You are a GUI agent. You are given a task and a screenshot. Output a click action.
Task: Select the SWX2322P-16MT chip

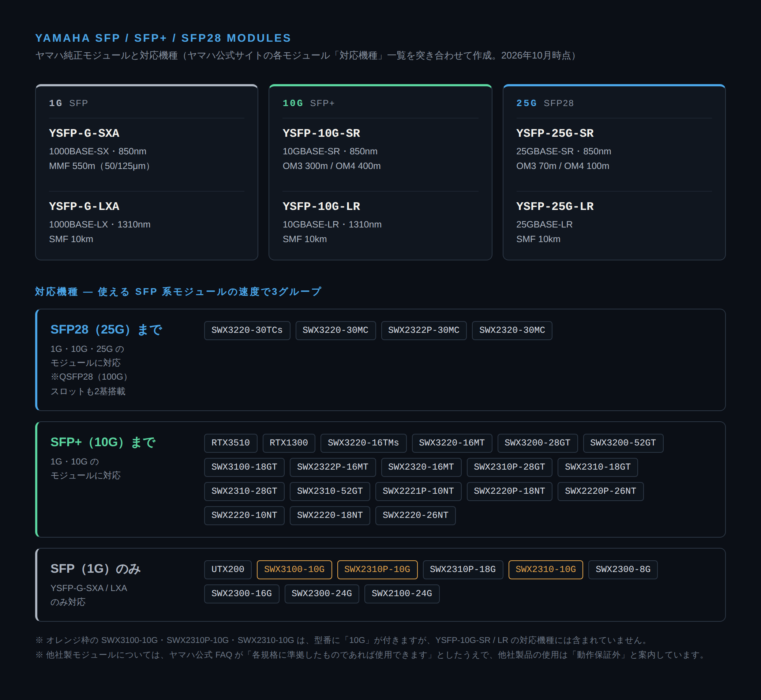(x=333, y=467)
